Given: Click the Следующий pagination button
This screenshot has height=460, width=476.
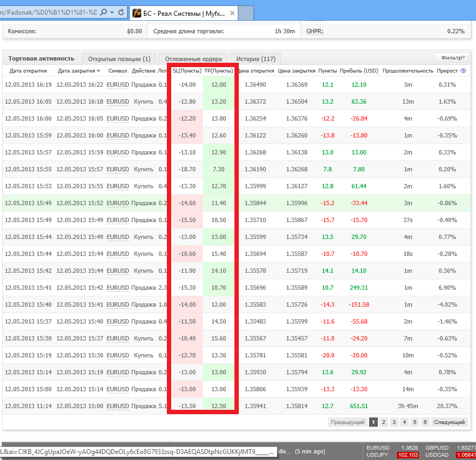Looking at the screenshot, I should (x=449, y=422).
